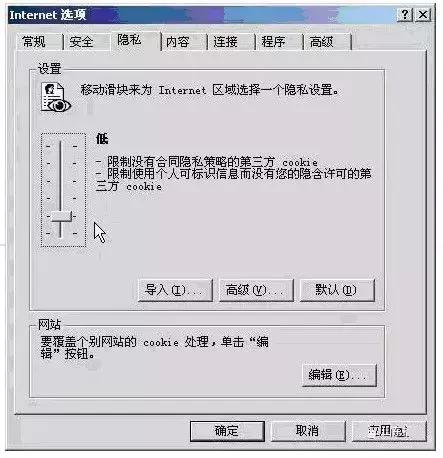This screenshot has height=458, width=443.
Task: Click the 取消 button
Action: coord(308,431)
